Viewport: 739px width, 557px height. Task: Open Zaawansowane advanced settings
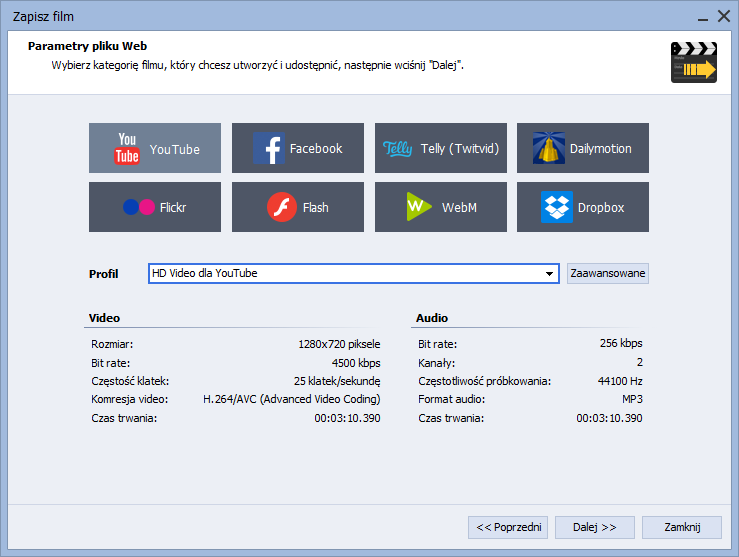tap(608, 273)
